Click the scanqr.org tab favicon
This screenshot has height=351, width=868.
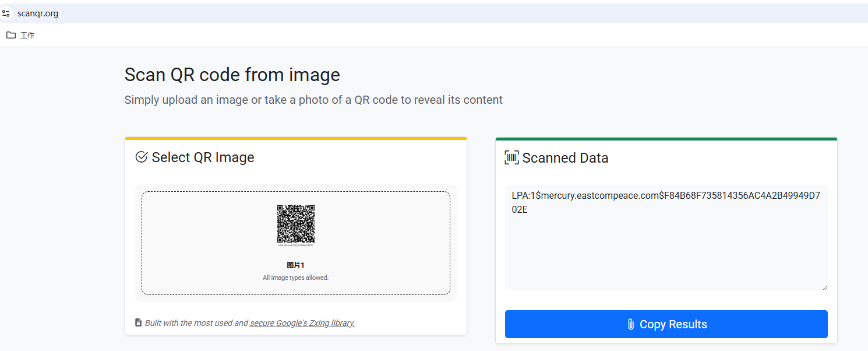pyautogui.click(x=6, y=13)
